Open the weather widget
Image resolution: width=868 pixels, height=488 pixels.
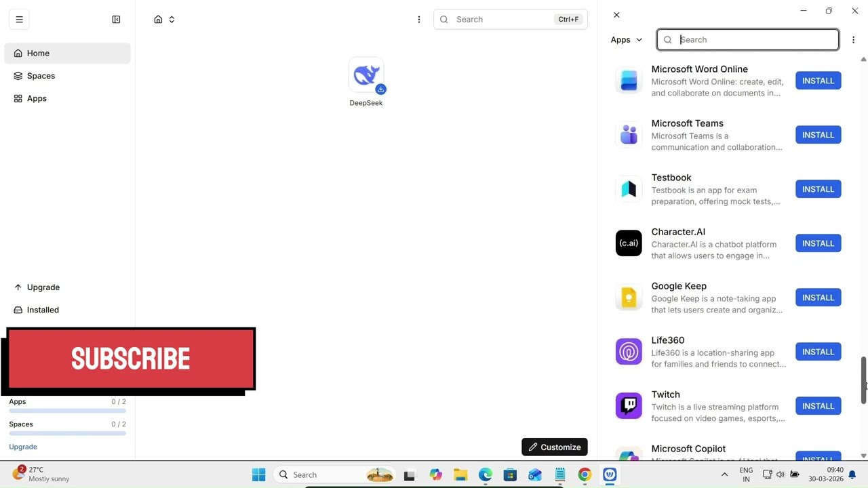pyautogui.click(x=42, y=474)
